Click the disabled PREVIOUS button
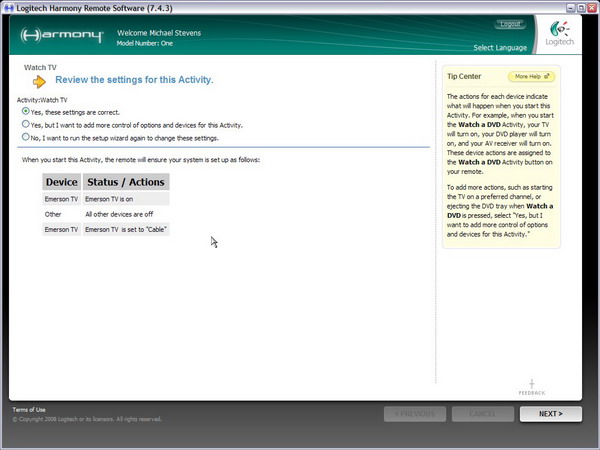Image resolution: width=600 pixels, height=450 pixels. coord(415,414)
